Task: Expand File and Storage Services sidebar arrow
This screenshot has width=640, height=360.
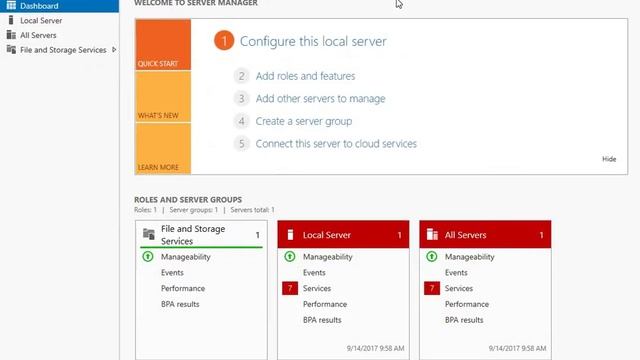Action: (114, 49)
